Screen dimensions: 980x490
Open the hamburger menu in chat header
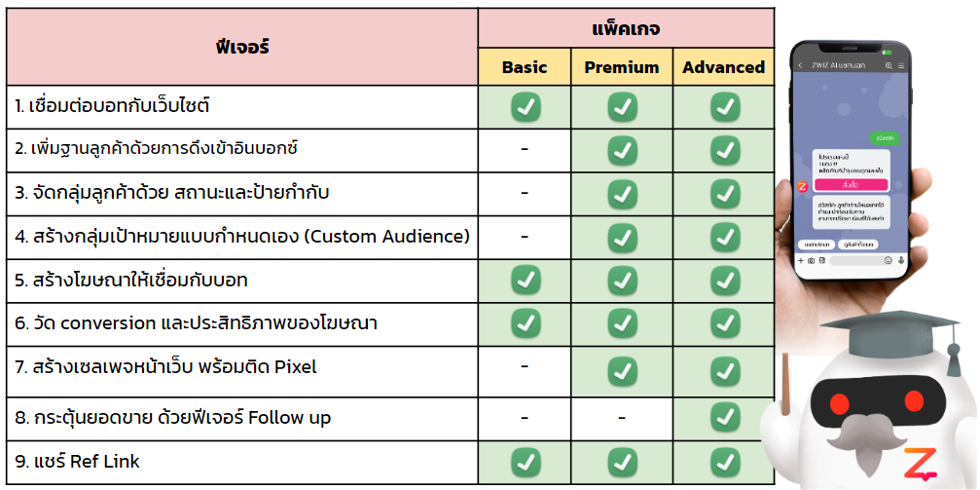(x=901, y=65)
